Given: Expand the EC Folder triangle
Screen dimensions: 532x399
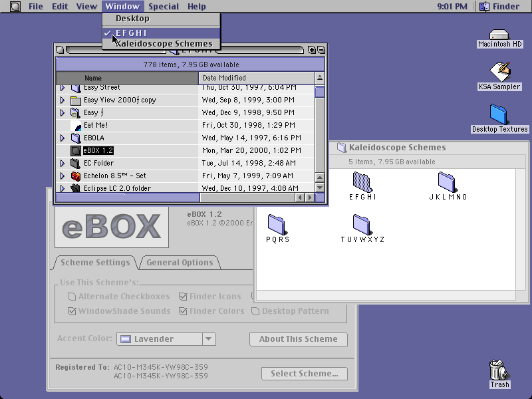Looking at the screenshot, I should (x=63, y=163).
